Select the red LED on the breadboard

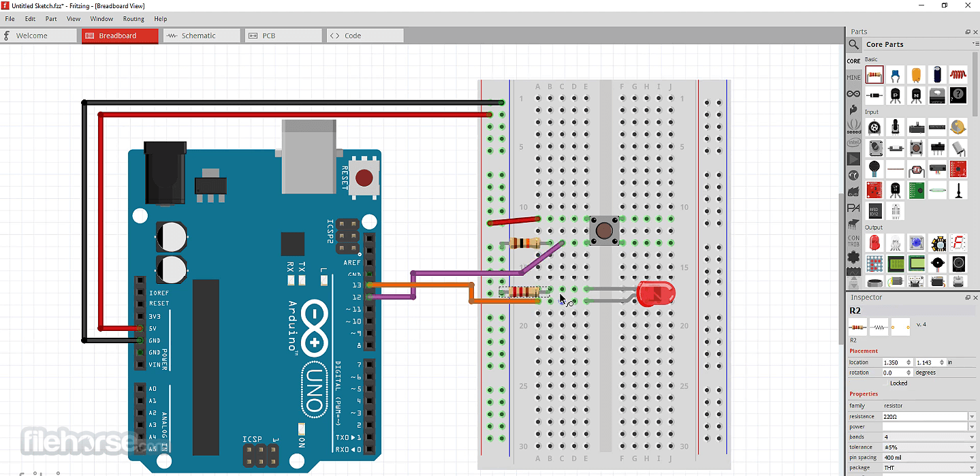[655, 294]
